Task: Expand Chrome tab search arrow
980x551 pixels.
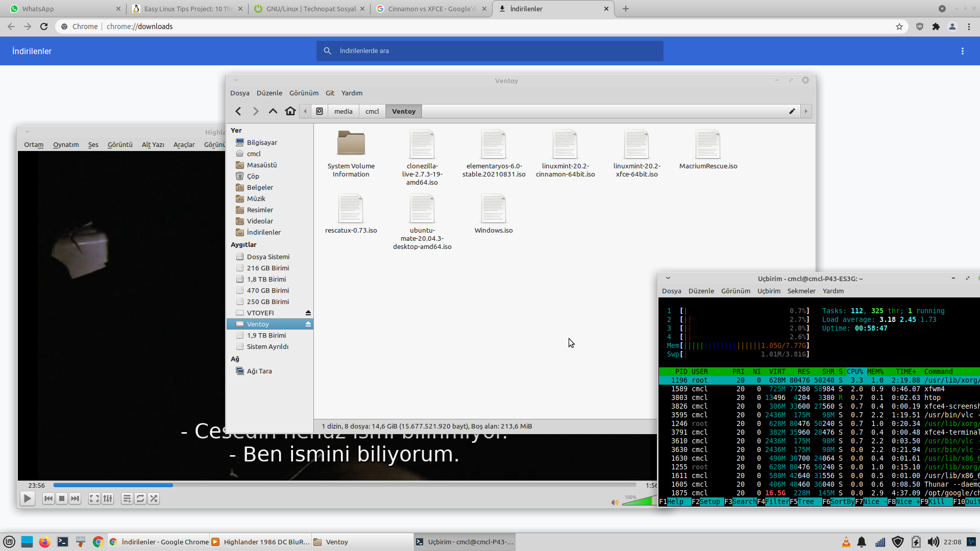Action: (x=942, y=9)
